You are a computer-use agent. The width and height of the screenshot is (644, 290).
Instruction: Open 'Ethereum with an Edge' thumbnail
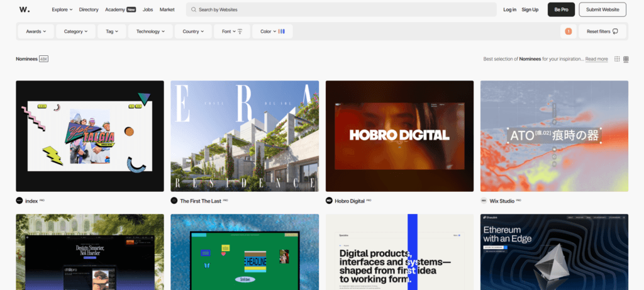[x=555, y=252]
